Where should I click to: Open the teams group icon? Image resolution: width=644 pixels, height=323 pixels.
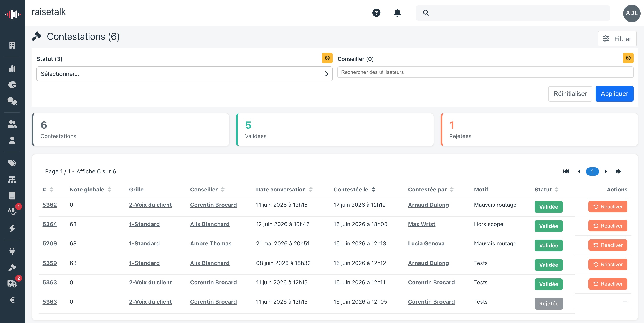[x=12, y=124]
